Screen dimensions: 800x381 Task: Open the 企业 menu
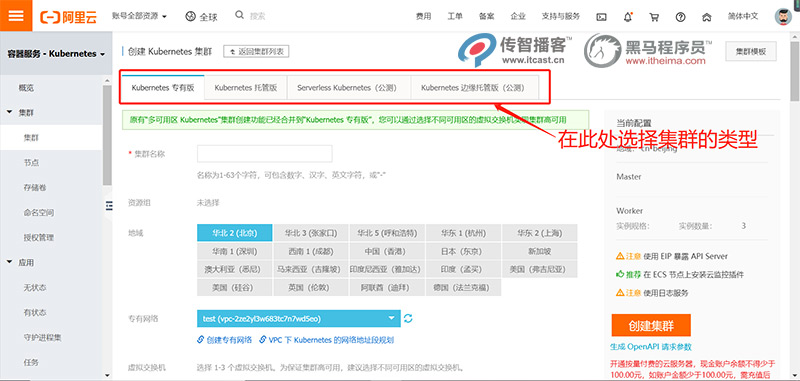(518, 16)
